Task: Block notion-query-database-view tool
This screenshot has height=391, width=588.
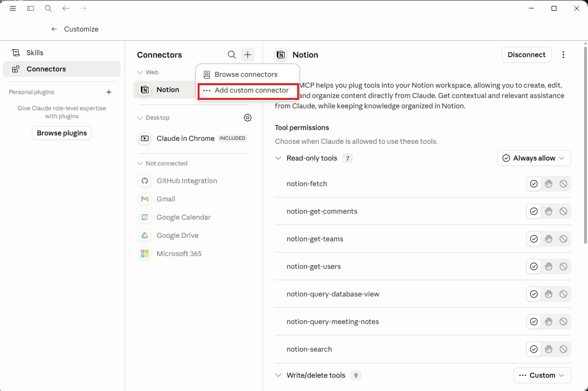Action: pyautogui.click(x=563, y=294)
